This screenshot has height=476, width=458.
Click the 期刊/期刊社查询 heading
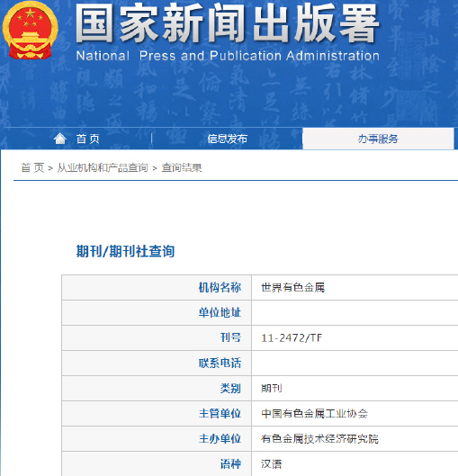coord(125,251)
